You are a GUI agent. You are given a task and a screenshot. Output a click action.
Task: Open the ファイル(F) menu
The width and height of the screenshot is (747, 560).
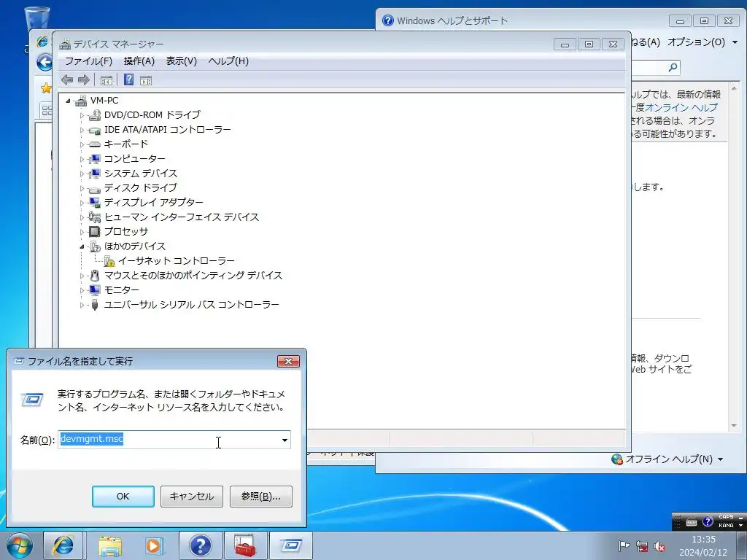tap(88, 61)
